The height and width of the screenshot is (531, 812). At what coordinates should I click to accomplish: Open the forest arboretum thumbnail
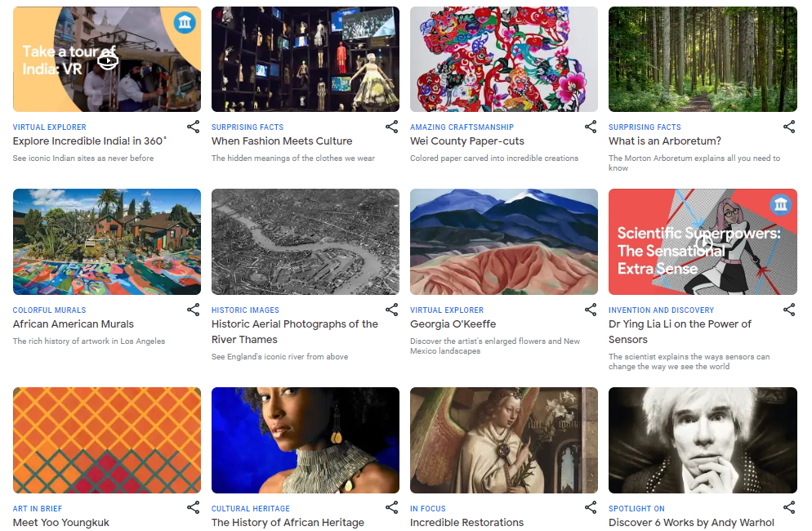coord(703,59)
